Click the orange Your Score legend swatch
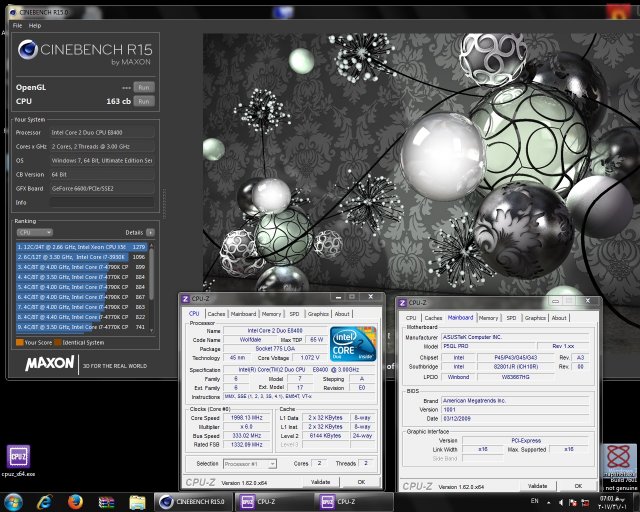The width and height of the screenshot is (640, 512). tap(18, 342)
